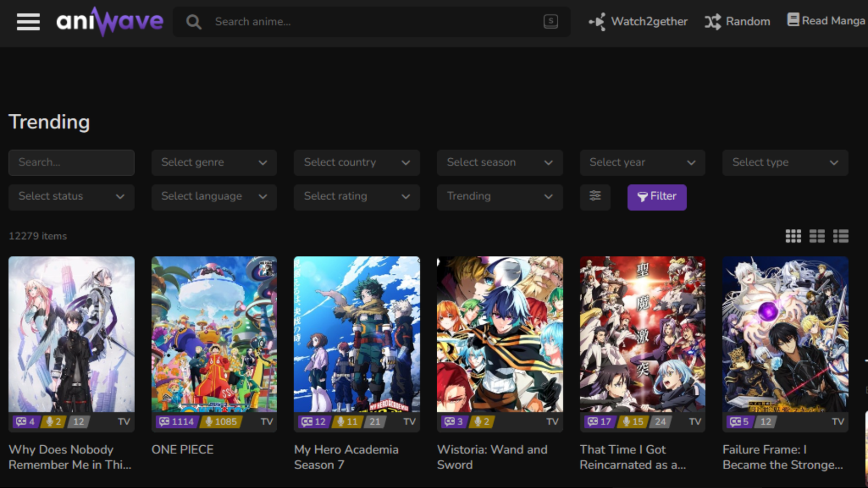Expand Select year dropdown

tap(642, 163)
